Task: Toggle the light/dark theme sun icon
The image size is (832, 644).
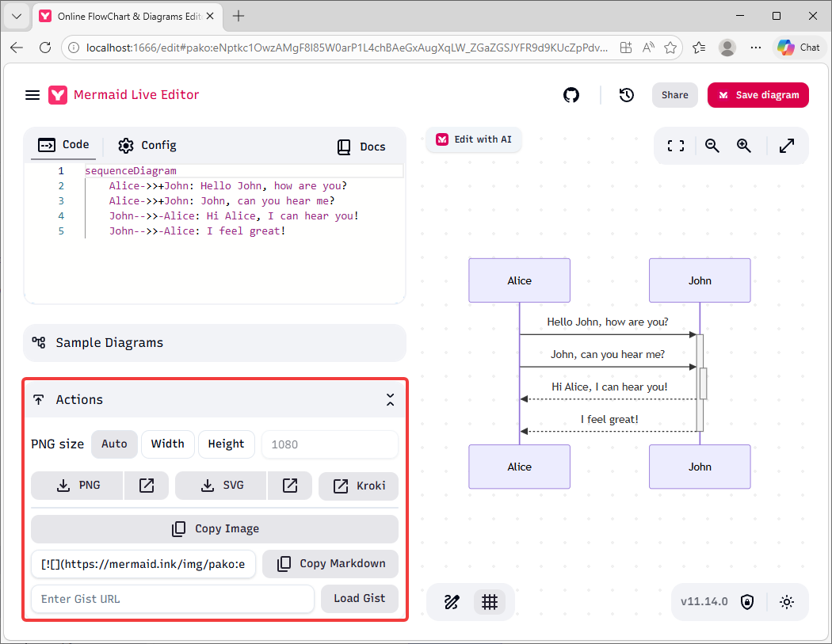Action: tap(786, 602)
